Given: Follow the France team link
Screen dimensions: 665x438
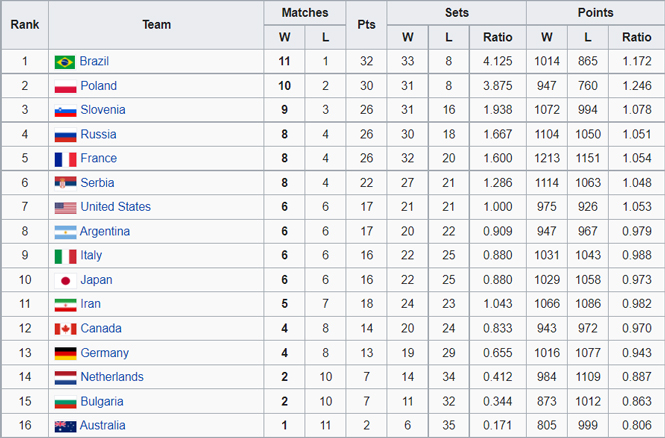Looking at the screenshot, I should coord(98,158).
